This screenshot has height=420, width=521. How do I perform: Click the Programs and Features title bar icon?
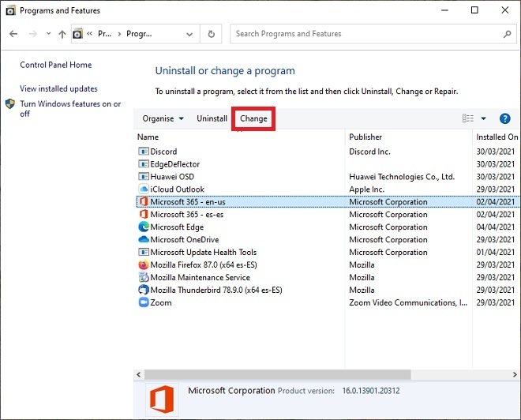pyautogui.click(x=10, y=10)
